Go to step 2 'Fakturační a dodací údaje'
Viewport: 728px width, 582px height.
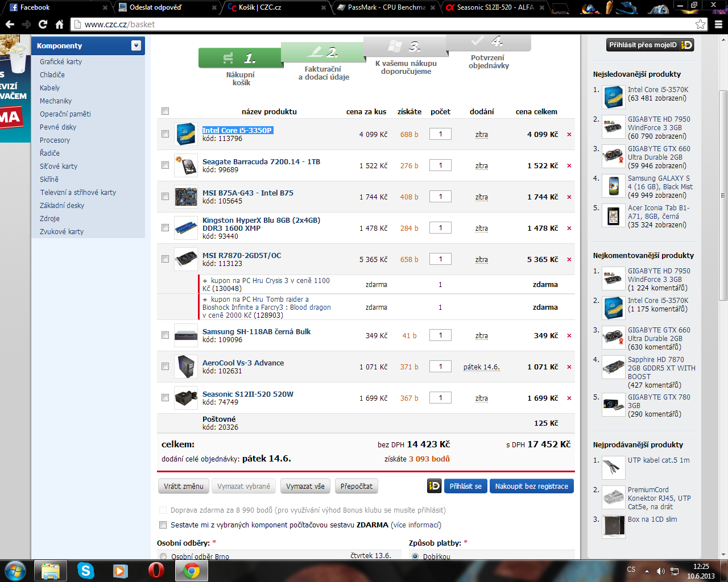(x=324, y=61)
